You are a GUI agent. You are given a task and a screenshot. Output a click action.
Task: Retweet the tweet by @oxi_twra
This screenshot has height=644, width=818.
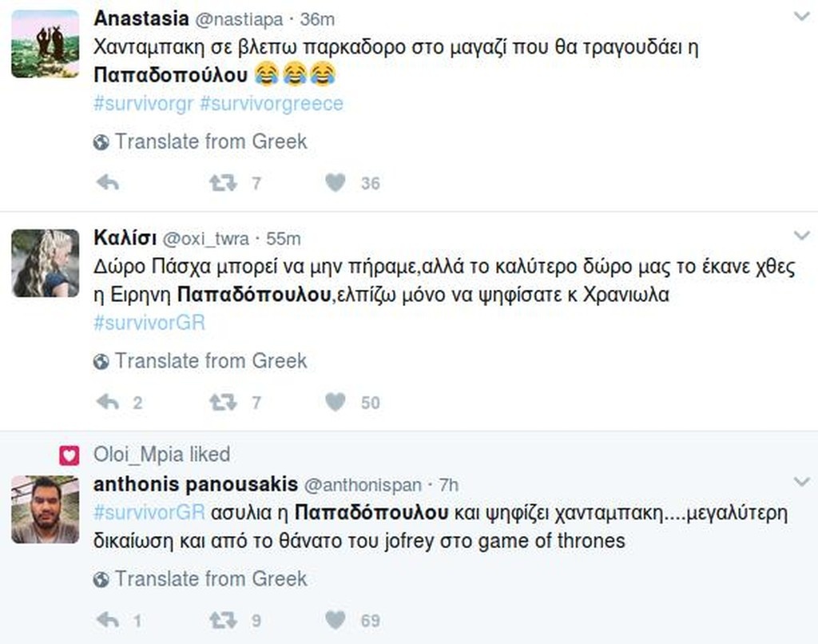[223, 402]
